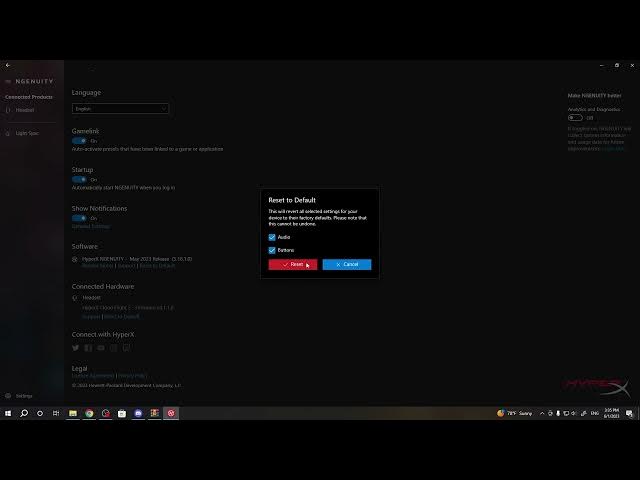This screenshot has height=480, width=640.
Task: Select Headset in Connected Products sidebar
Action: pyautogui.click(x=24, y=110)
